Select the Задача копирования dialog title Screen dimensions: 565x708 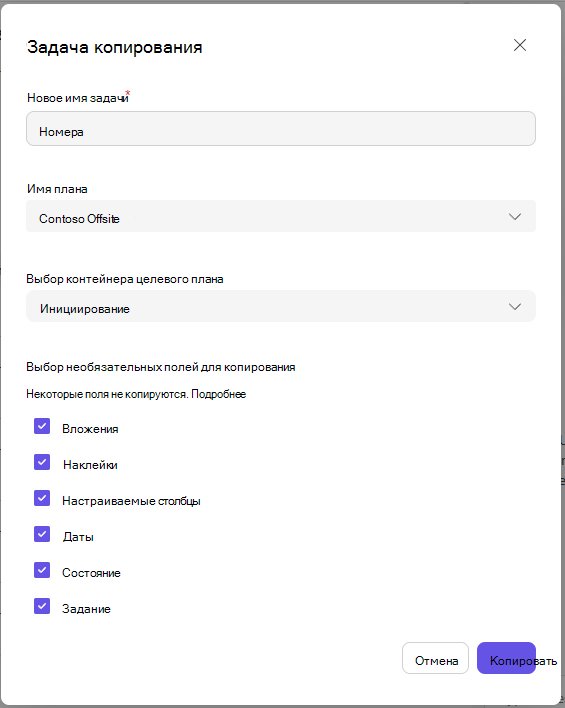tap(114, 47)
